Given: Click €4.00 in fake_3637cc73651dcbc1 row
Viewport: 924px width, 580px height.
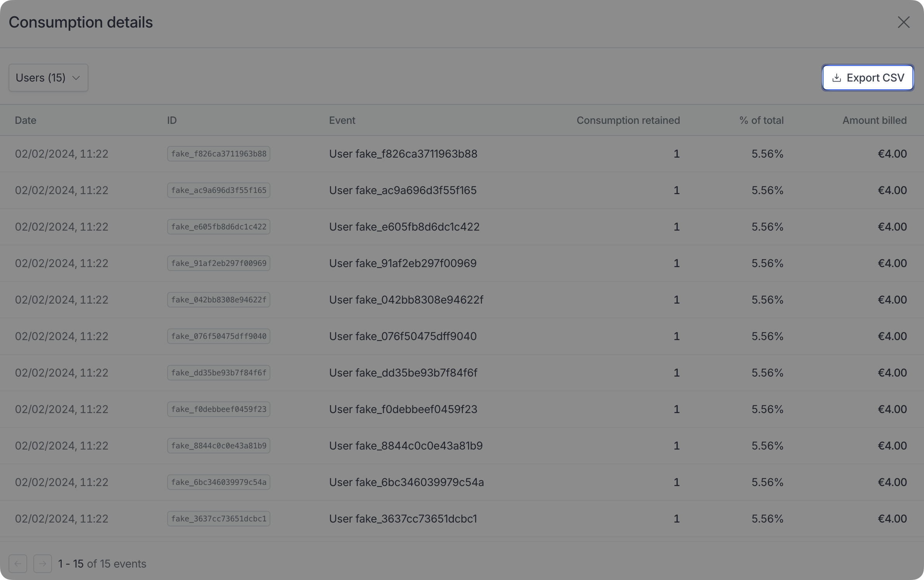Looking at the screenshot, I should (x=892, y=519).
